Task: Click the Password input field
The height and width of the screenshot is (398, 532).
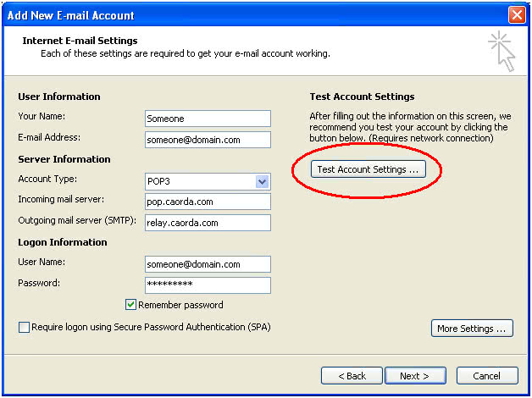Action: click(x=208, y=285)
